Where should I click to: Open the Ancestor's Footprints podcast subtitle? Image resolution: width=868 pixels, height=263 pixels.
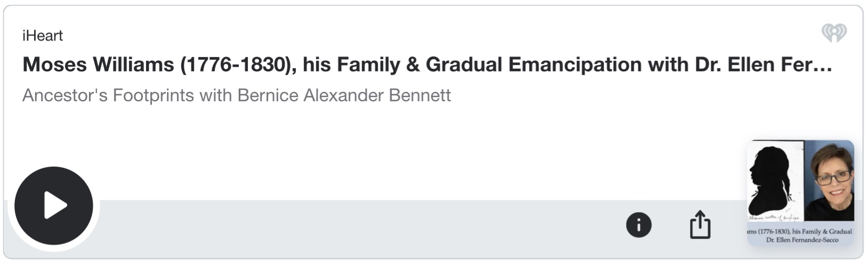[x=237, y=95]
